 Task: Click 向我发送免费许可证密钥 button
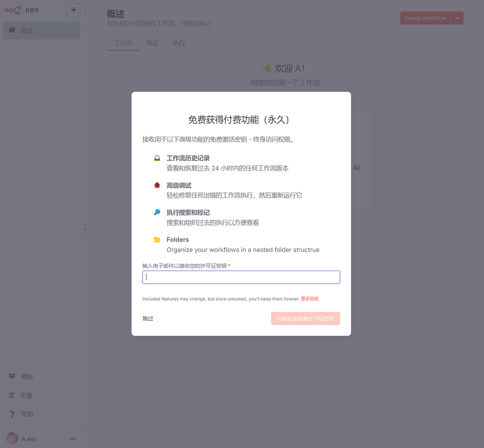pyautogui.click(x=305, y=318)
